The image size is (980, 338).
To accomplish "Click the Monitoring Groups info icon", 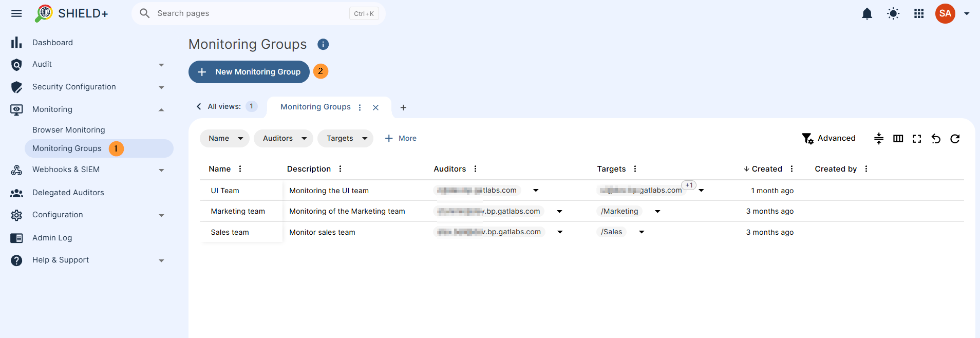I will tap(323, 44).
